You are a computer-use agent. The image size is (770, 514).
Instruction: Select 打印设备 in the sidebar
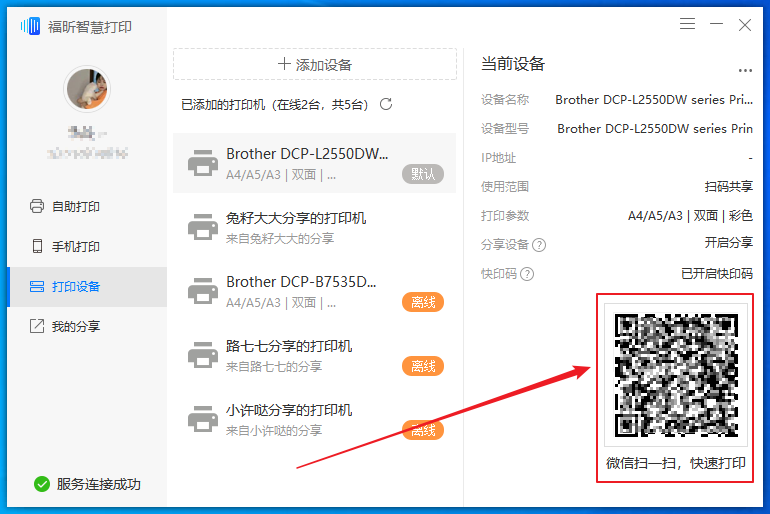87,286
